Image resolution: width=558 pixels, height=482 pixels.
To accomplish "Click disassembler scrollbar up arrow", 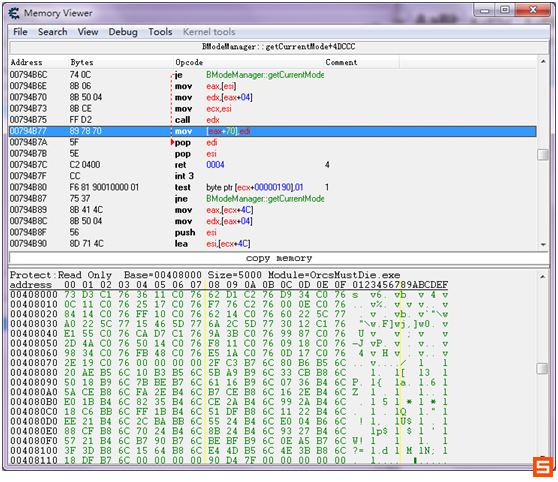I will (x=543, y=62).
